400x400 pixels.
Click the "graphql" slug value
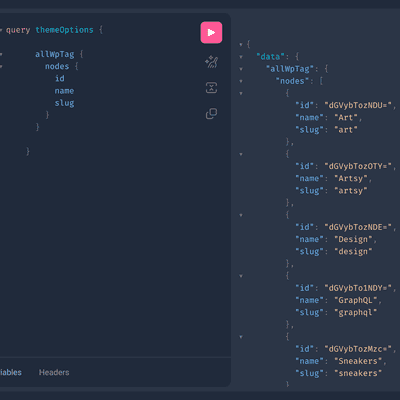point(356,313)
